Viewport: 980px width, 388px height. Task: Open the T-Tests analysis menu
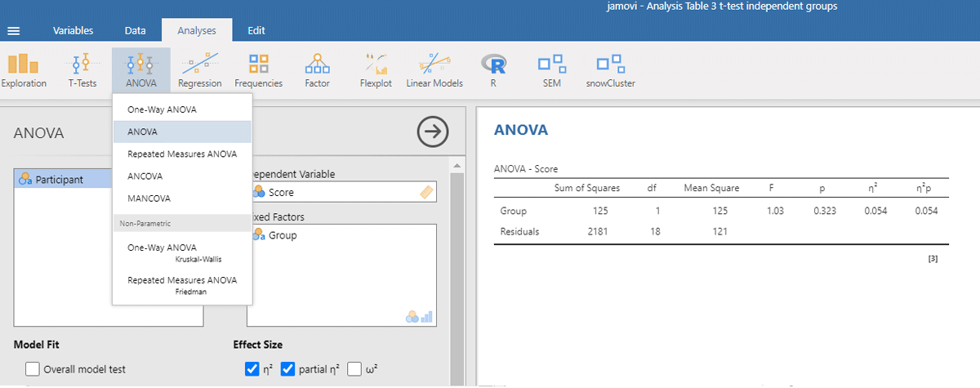click(82, 70)
